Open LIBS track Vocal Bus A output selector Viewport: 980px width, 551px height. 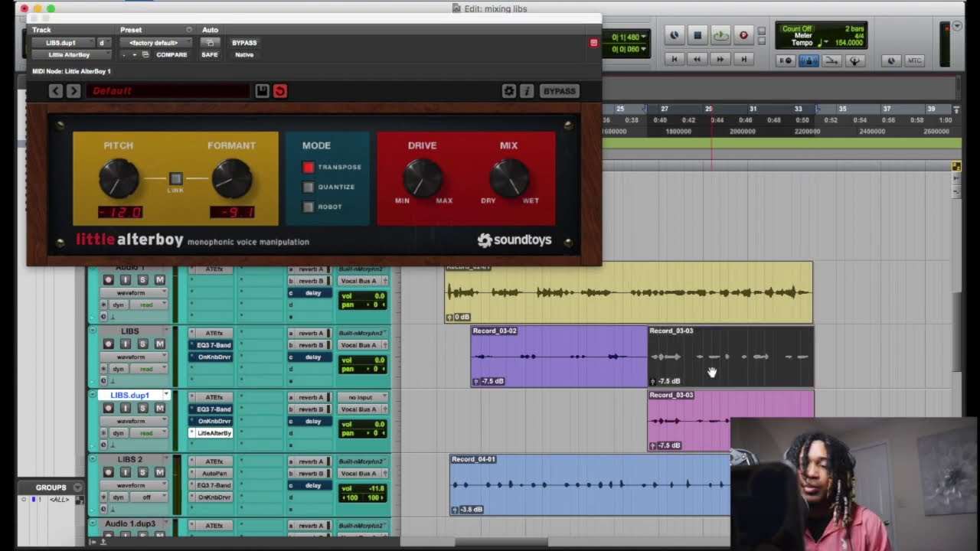[364, 345]
